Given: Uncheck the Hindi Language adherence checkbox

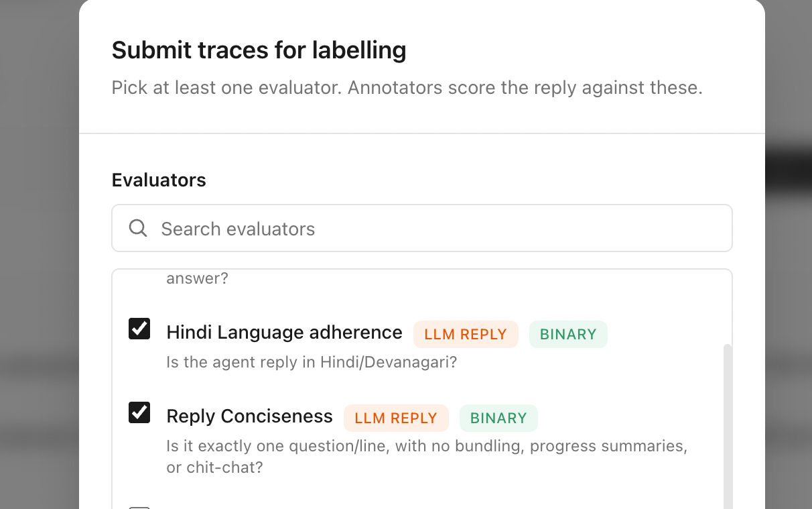Looking at the screenshot, I should (139, 329).
